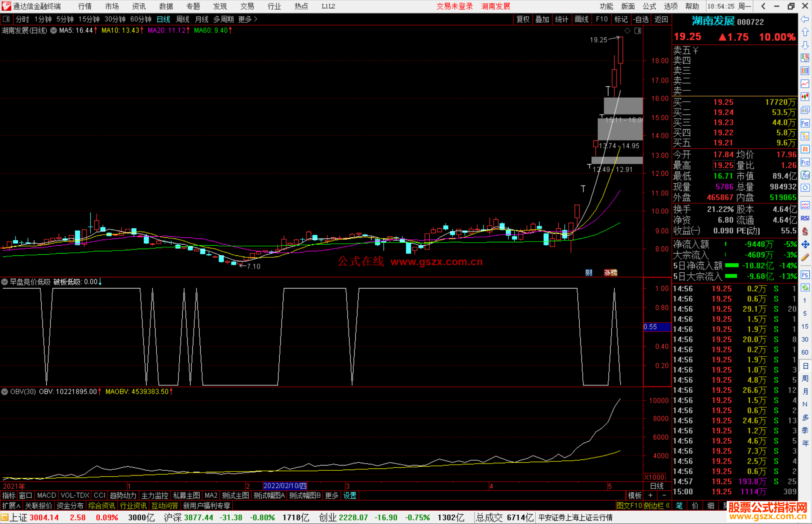Click the diamond icon at chart top right
The image size is (812, 524).
tap(627, 30)
